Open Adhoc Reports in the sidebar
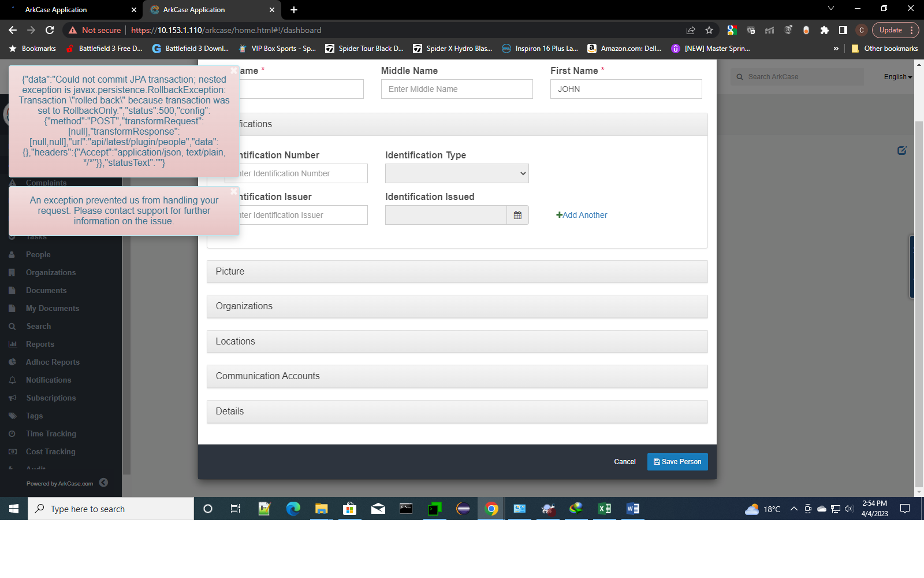 (x=53, y=362)
